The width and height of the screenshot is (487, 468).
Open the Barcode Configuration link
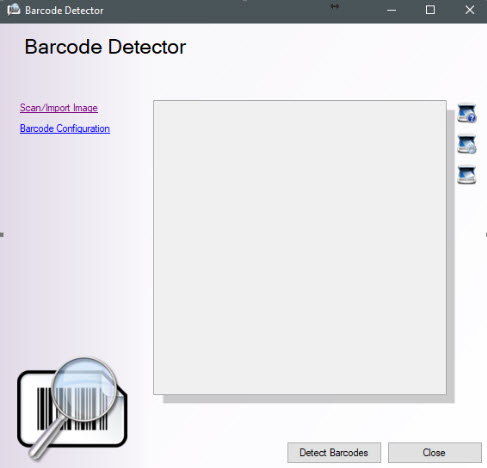coord(65,129)
